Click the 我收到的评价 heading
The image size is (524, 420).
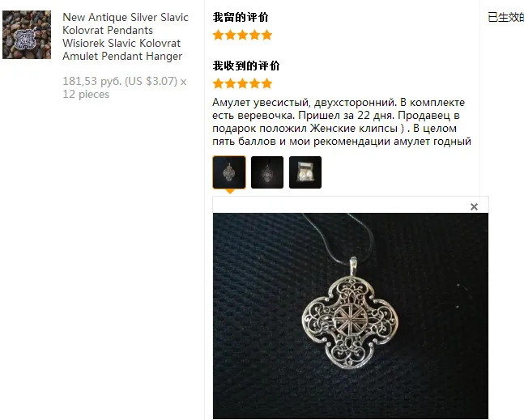tap(246, 66)
